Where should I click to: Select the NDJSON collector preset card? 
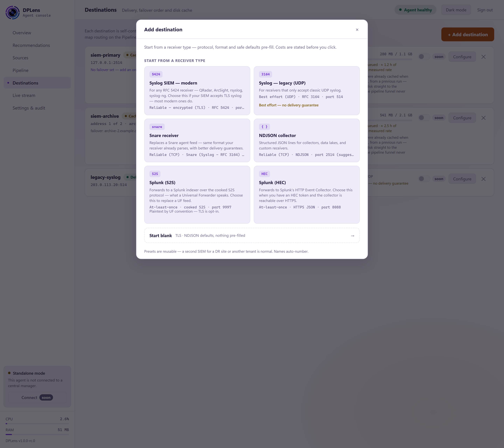tap(306, 140)
